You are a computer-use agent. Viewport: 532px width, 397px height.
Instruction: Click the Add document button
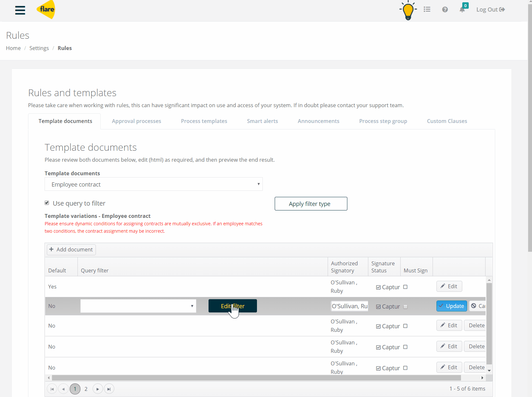pos(71,249)
